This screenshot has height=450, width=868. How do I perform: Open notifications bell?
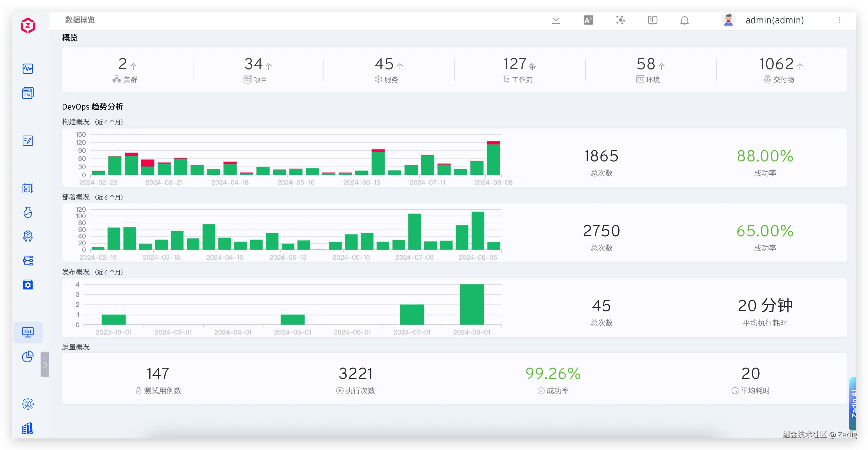click(684, 20)
